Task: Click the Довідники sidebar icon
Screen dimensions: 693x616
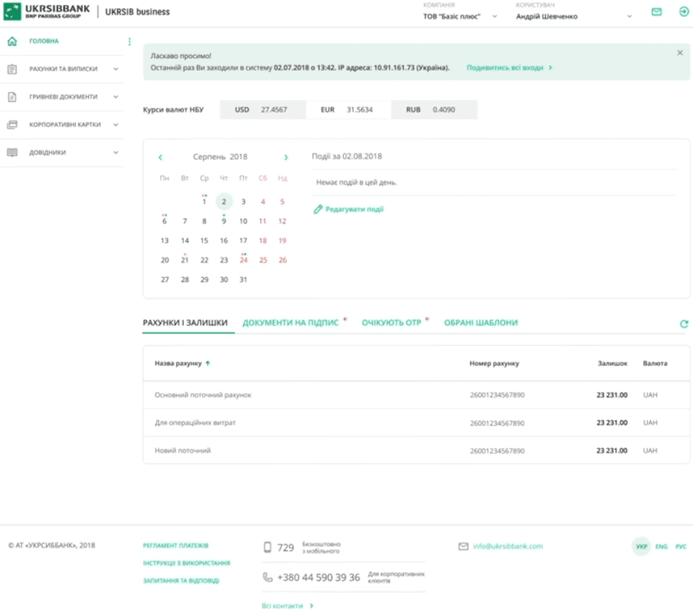Action: point(12,152)
